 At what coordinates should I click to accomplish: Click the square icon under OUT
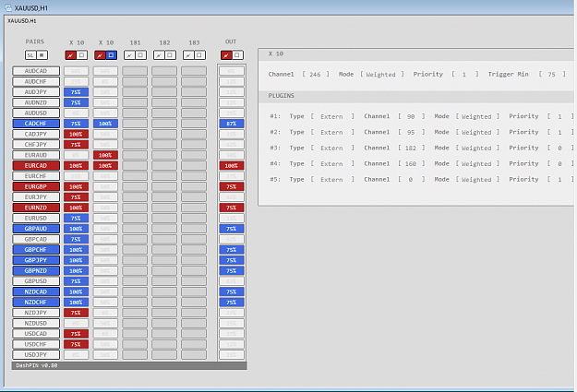click(237, 55)
